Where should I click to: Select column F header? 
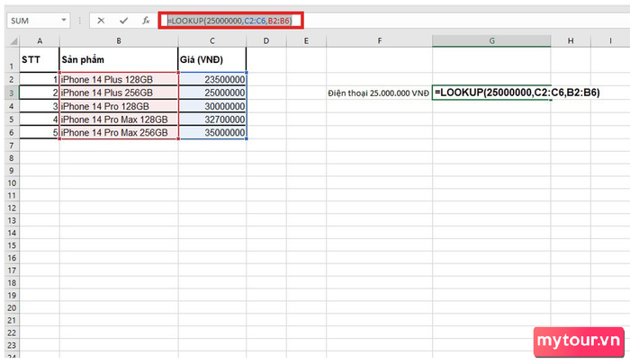pos(379,41)
